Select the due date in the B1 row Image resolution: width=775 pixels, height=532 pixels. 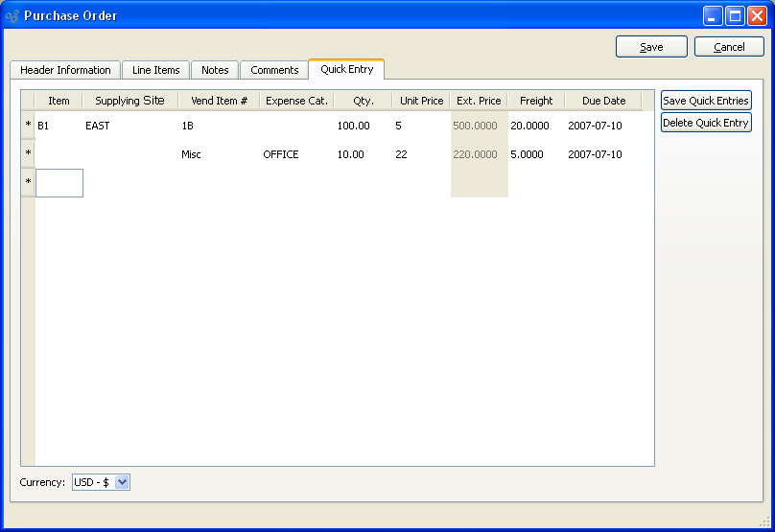click(603, 126)
